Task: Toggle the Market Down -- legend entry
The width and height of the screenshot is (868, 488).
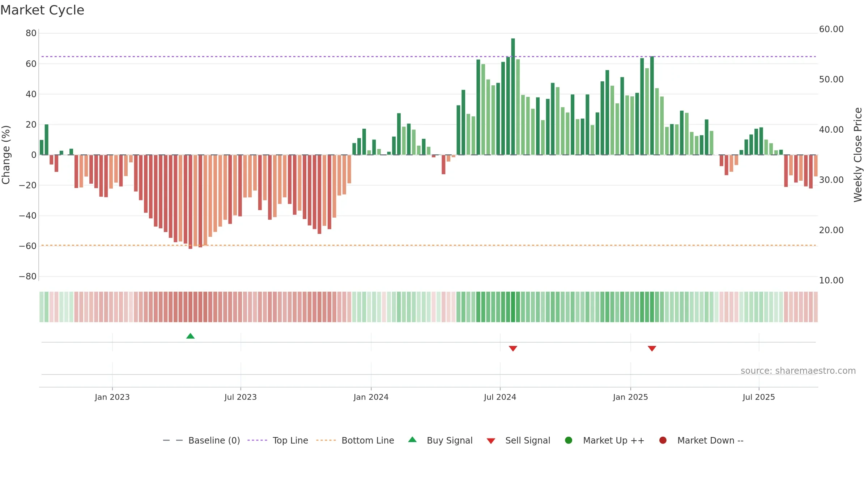Action: [x=701, y=441]
